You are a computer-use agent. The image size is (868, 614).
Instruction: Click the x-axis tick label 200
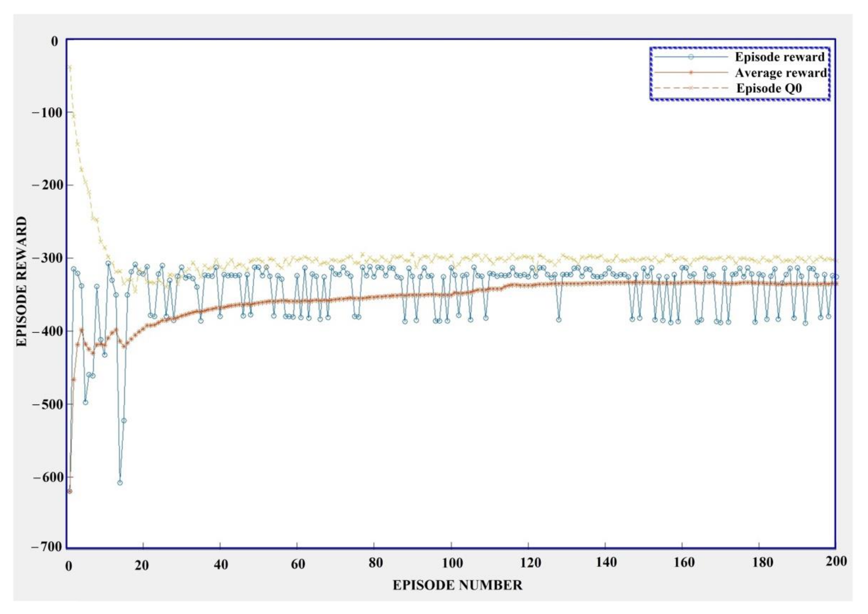(x=836, y=562)
